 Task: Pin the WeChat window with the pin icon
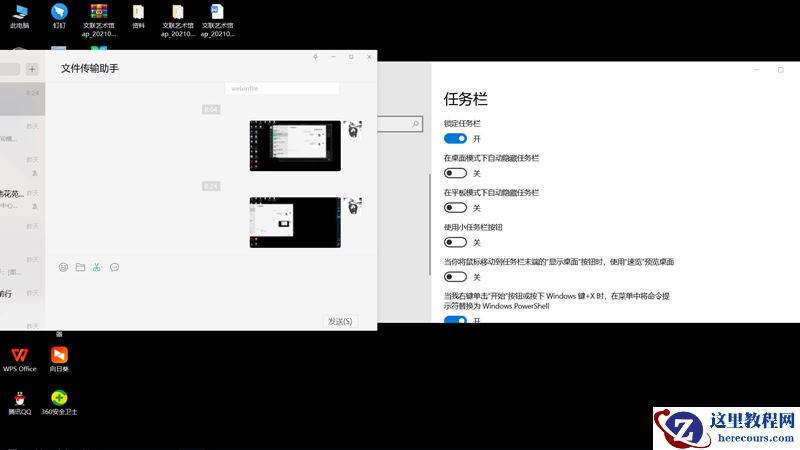pyautogui.click(x=315, y=57)
